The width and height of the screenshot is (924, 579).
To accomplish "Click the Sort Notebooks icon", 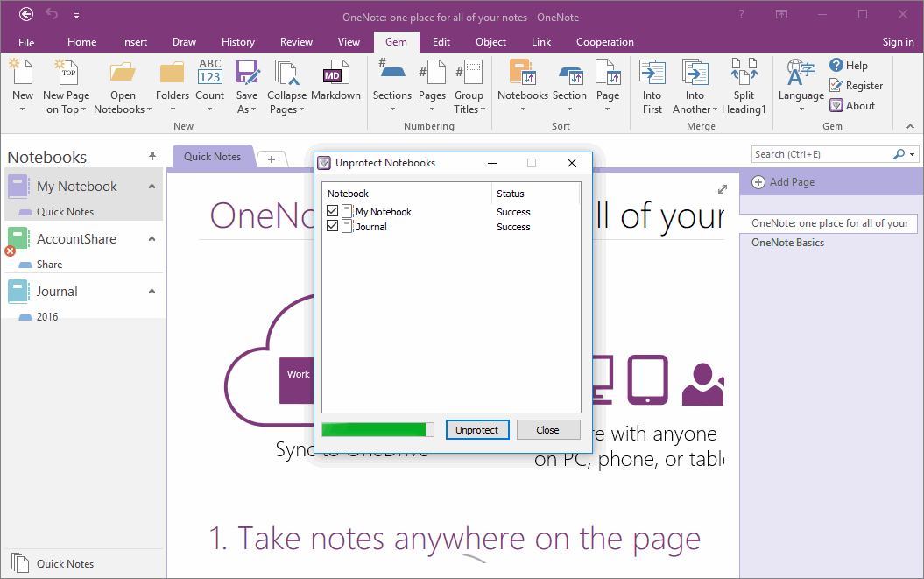I will tap(523, 72).
